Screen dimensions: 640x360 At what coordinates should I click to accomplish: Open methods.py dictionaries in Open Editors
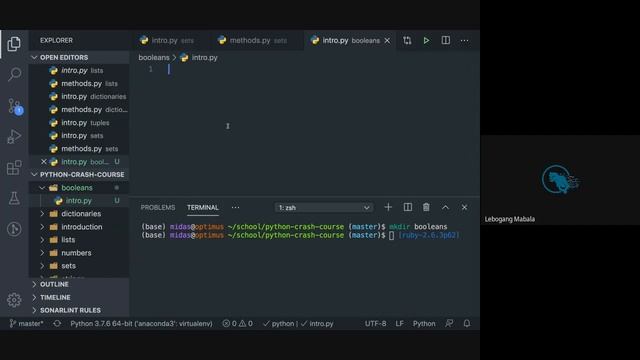coord(79,110)
